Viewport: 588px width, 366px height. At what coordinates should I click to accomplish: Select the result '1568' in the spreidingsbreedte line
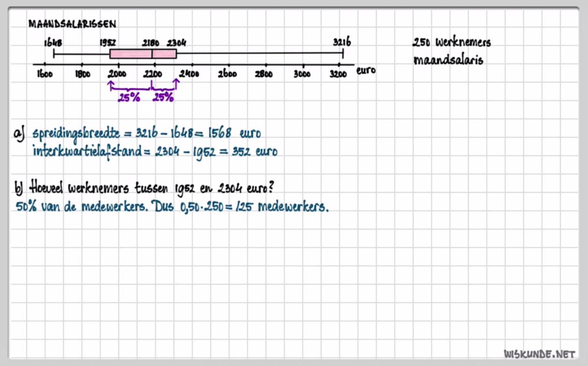(220, 133)
